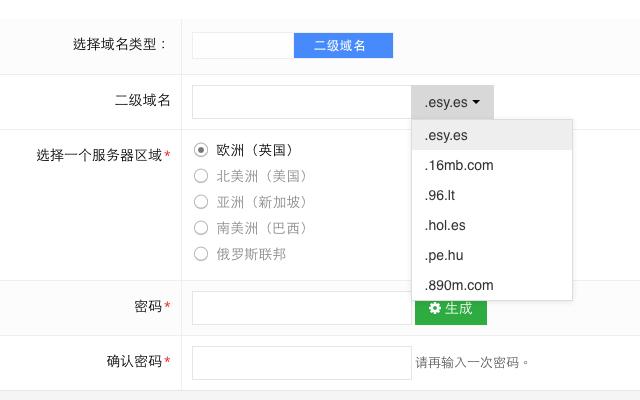The image size is (640, 400).
Task: Focus the 二级域名 text input field
Action: 301,102
